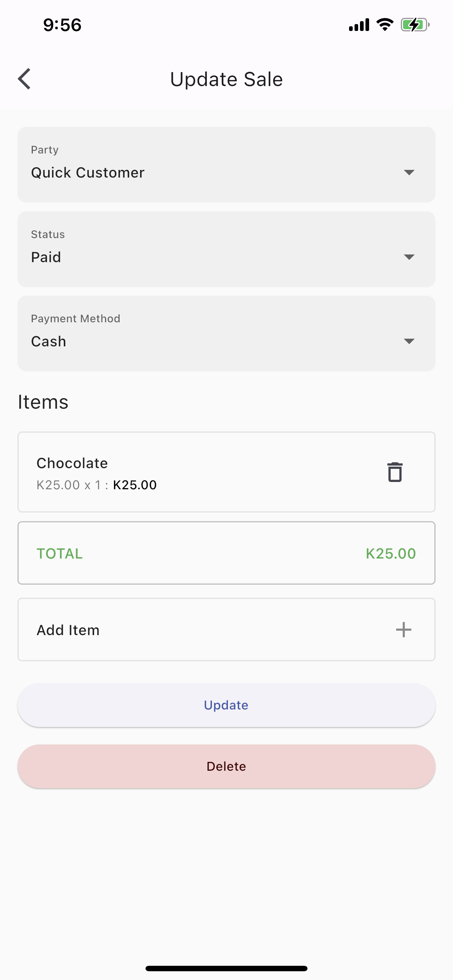Screen dimensions: 453x980
Task: Change the Cash payment method
Action: tap(226, 334)
